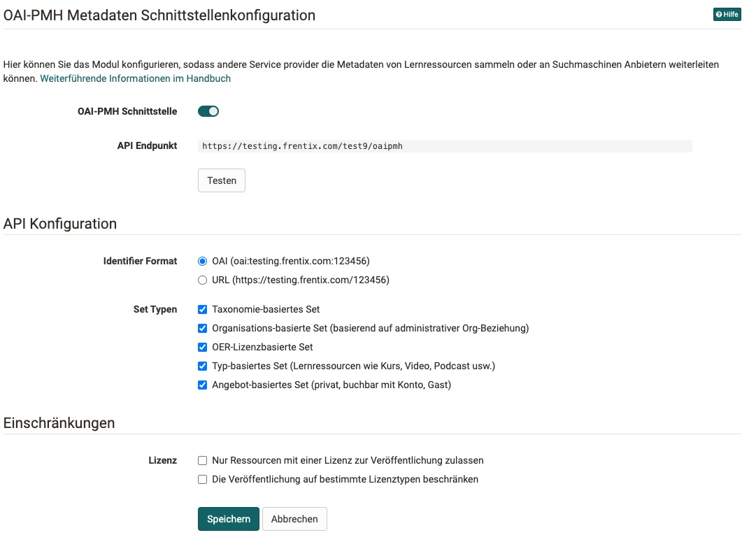Click the API Endpunkt label
Viewport: 756px width, 549px height.
tap(147, 145)
